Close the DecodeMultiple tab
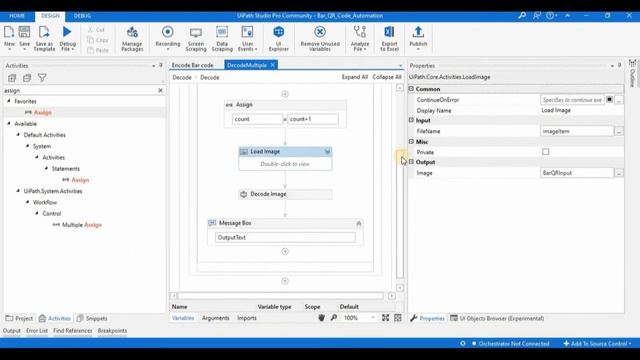The width and height of the screenshot is (640, 360). coord(273,65)
